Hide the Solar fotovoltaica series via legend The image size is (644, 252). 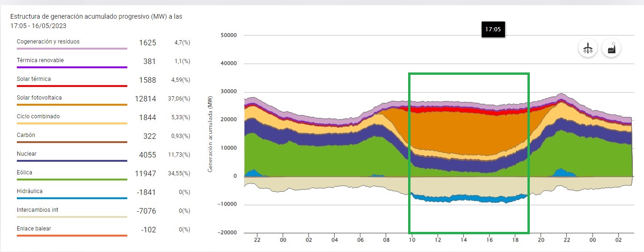pos(39,98)
